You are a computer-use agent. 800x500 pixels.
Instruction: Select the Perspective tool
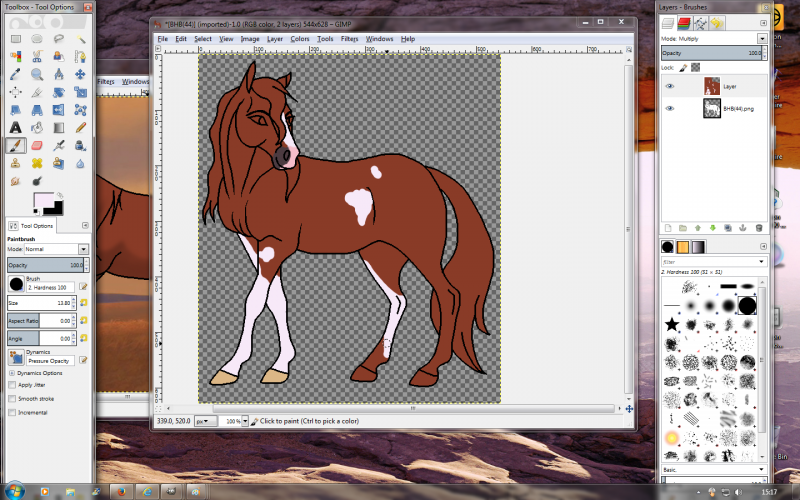pos(37,110)
